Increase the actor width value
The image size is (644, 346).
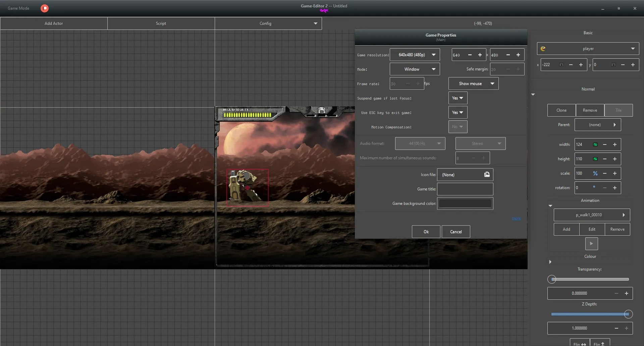(615, 145)
